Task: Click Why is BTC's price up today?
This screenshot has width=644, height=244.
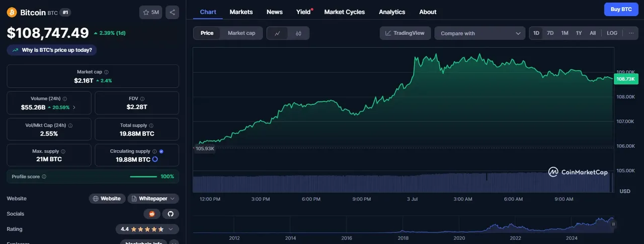Action: [52, 50]
